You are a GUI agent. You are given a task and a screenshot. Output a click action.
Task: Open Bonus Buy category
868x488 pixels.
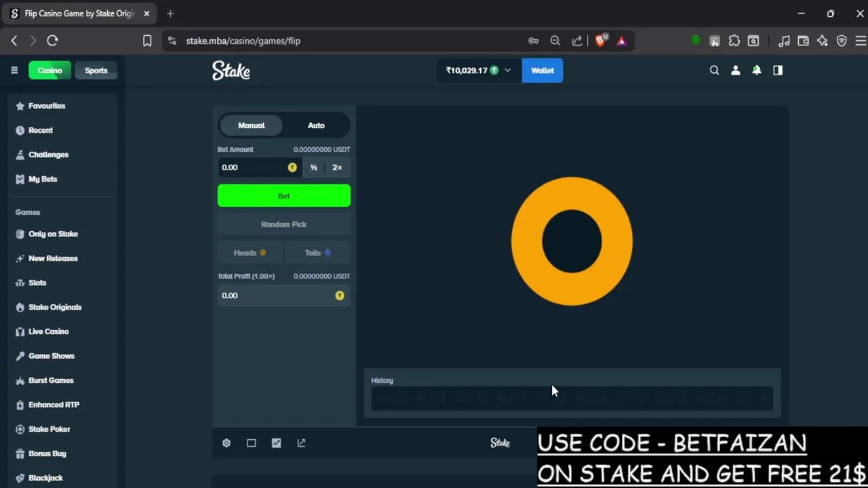(x=47, y=453)
